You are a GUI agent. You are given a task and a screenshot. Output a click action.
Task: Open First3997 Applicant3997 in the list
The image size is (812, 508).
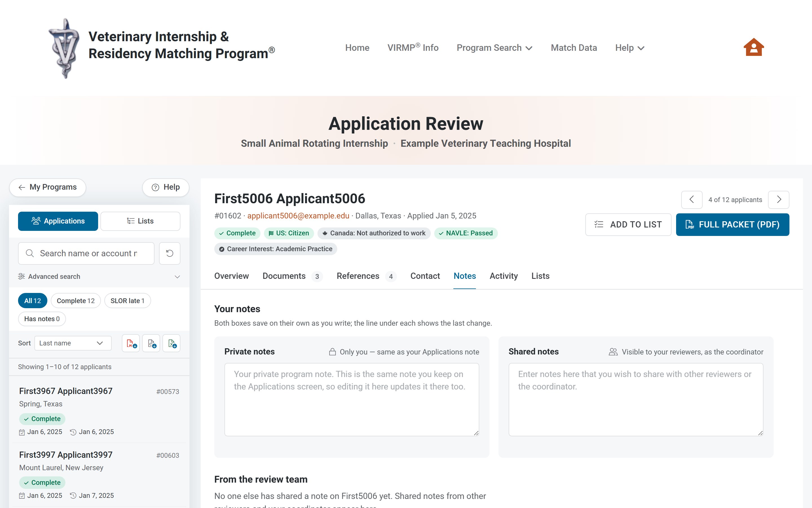click(99, 474)
